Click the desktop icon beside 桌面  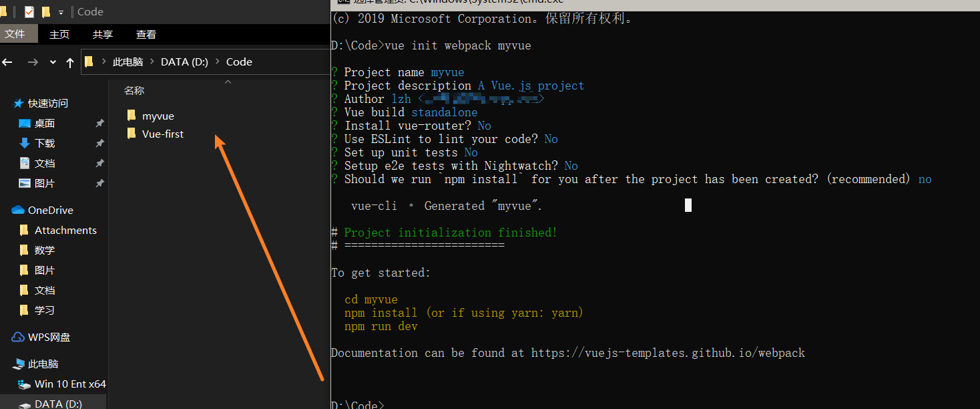pos(25,123)
